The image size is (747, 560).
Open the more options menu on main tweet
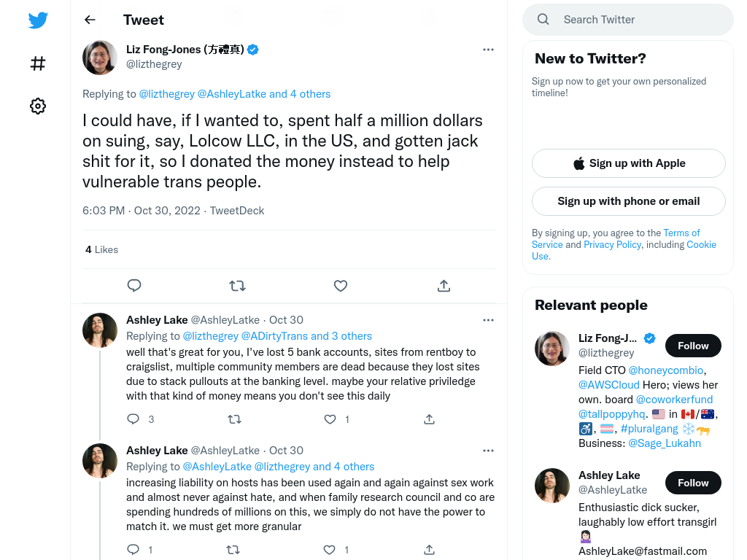click(488, 50)
